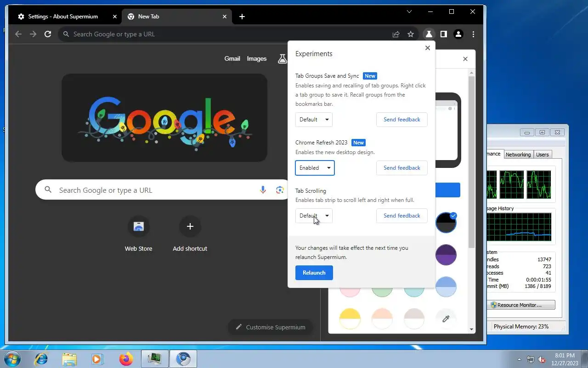
Task: Launch Firefox from the taskbar
Action: coord(126,359)
